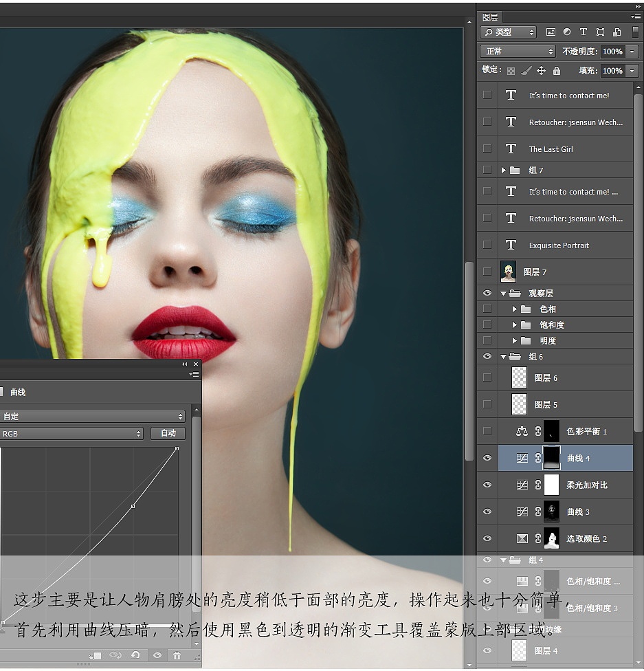Select 选取颜色 2 layer mask thumbnail
This screenshot has height=671, width=644.
[x=552, y=539]
